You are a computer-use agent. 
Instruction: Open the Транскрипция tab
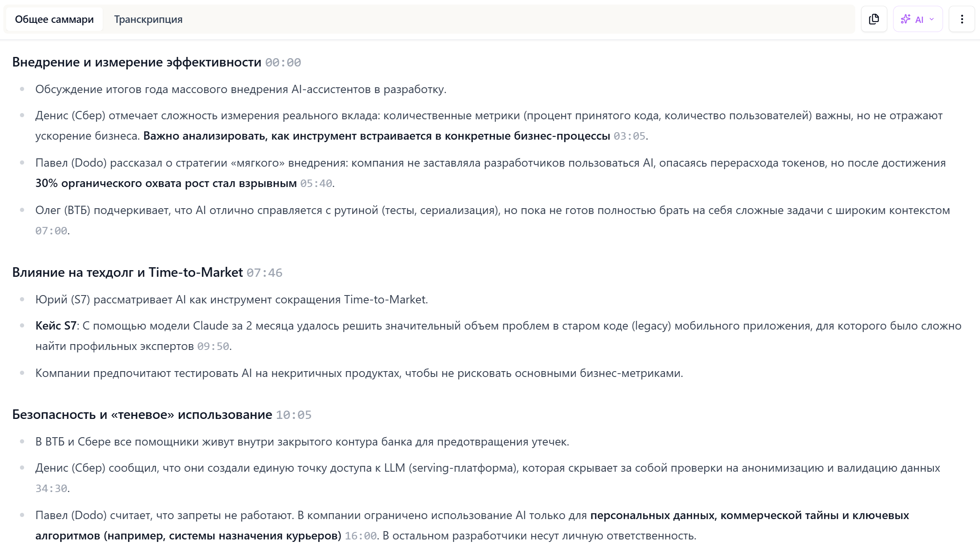click(x=148, y=19)
